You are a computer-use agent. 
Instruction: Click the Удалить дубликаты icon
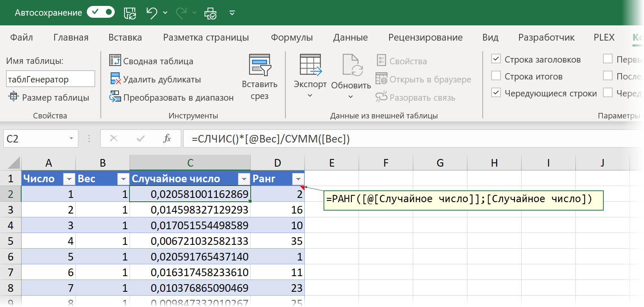[x=115, y=79]
